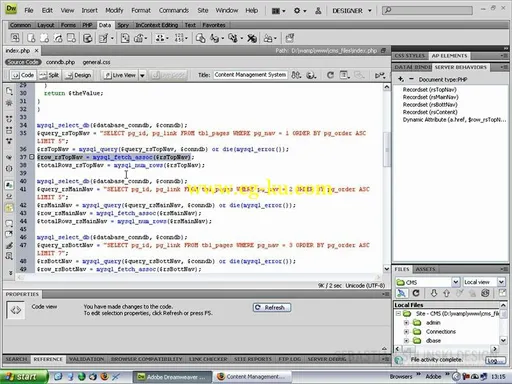Switch to CSS Styles panel tab
This screenshot has height=384, width=512.
[410, 56]
